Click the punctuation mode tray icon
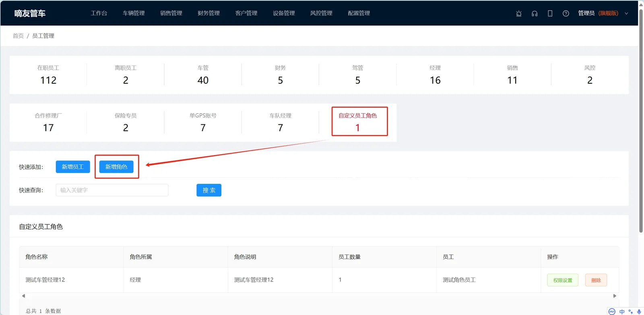644x315 pixels. click(630, 311)
